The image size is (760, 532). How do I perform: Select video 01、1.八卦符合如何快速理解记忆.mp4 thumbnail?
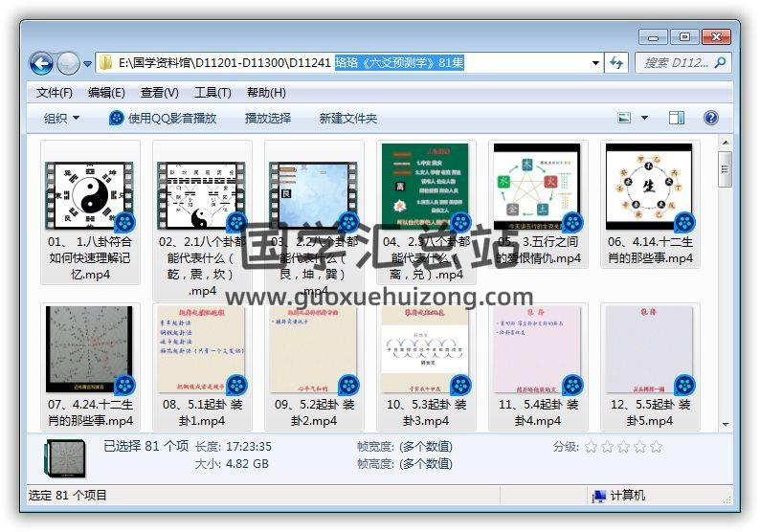tap(89, 195)
